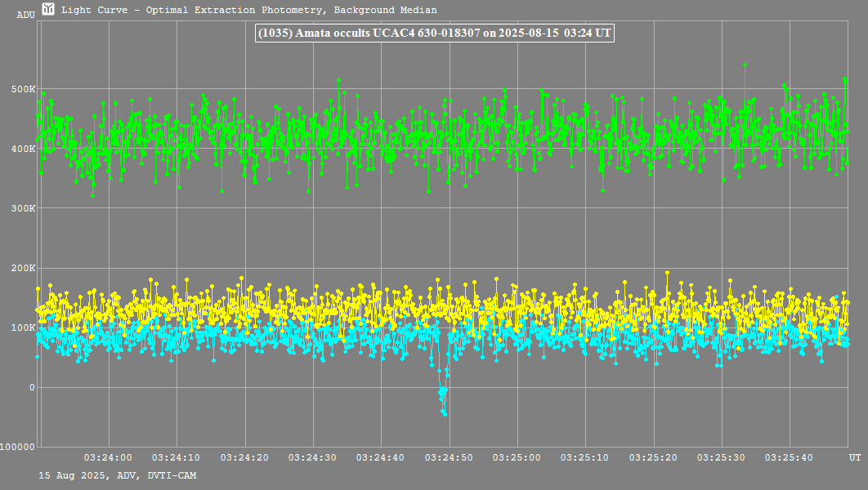Click the bottom of the cyan occultation dip
This screenshot has width=868, height=490.
tap(444, 414)
